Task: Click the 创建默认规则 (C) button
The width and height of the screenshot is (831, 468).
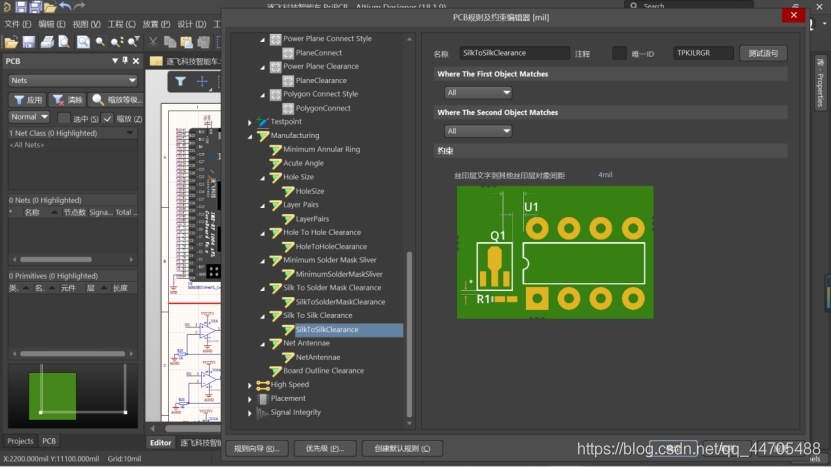Action: (402, 448)
